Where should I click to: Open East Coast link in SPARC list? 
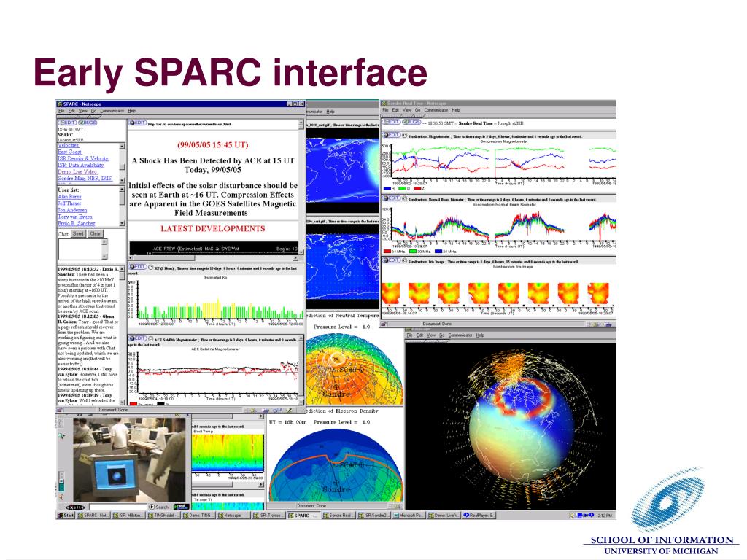69,152
